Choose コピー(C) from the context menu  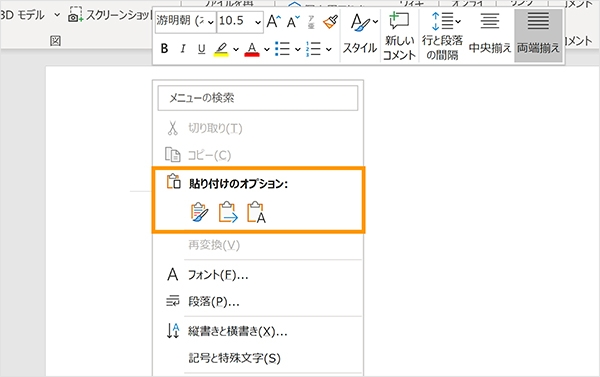coord(258,155)
